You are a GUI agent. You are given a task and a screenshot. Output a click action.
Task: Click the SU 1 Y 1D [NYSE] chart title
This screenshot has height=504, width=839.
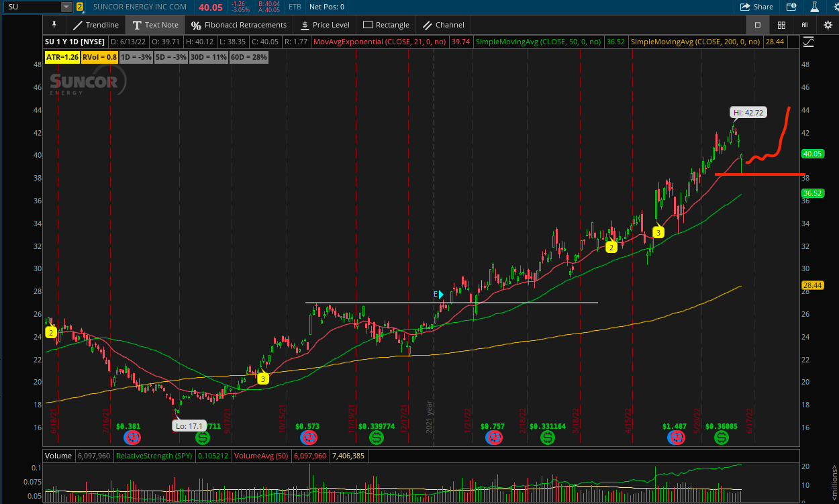(x=75, y=42)
